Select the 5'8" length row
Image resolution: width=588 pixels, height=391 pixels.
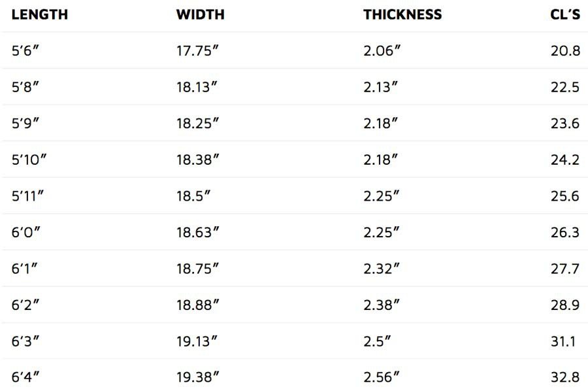click(x=294, y=87)
